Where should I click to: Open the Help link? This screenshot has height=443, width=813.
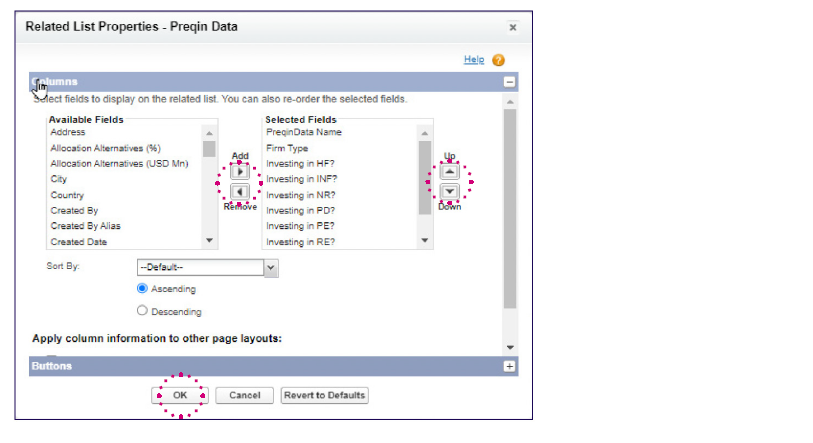(474, 60)
